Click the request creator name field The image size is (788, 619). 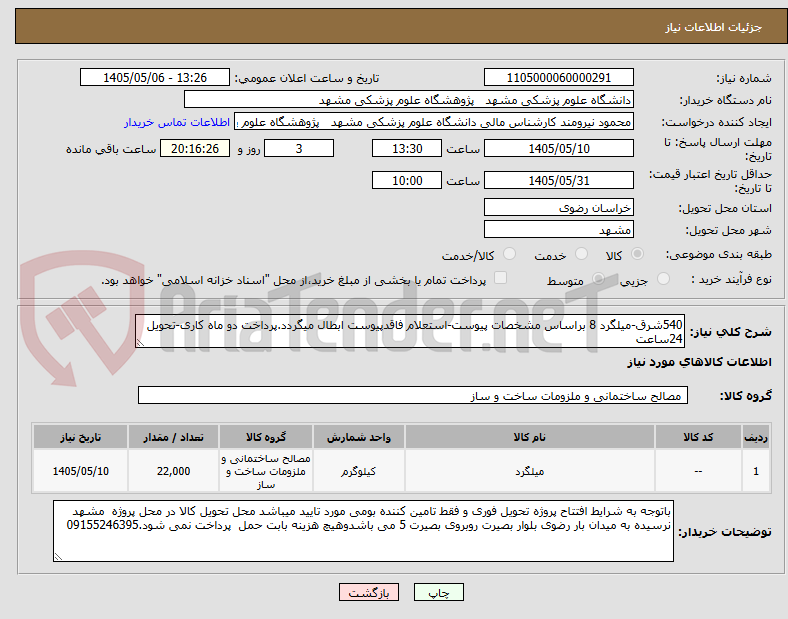click(x=434, y=122)
